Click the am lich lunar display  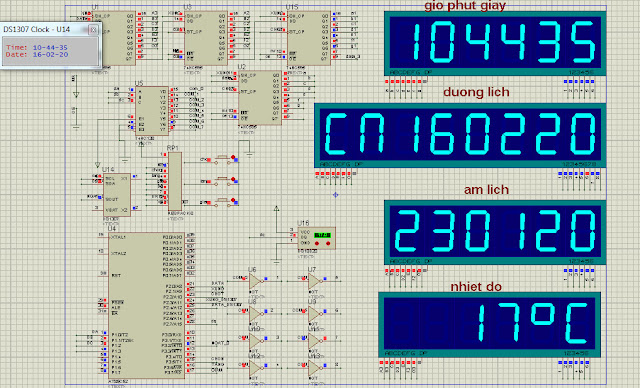pos(495,232)
